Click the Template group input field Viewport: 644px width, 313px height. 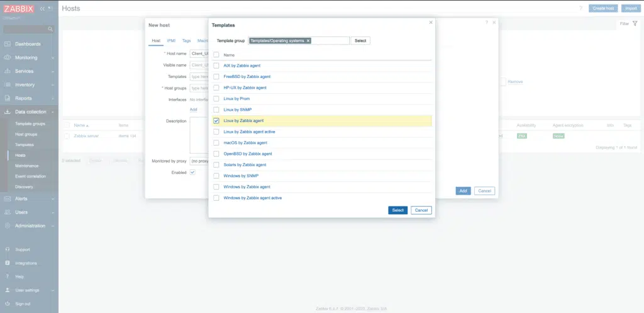(x=299, y=41)
